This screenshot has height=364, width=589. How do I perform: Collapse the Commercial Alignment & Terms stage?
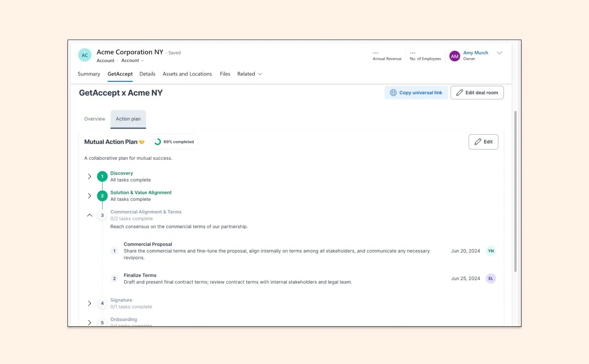[x=90, y=215]
